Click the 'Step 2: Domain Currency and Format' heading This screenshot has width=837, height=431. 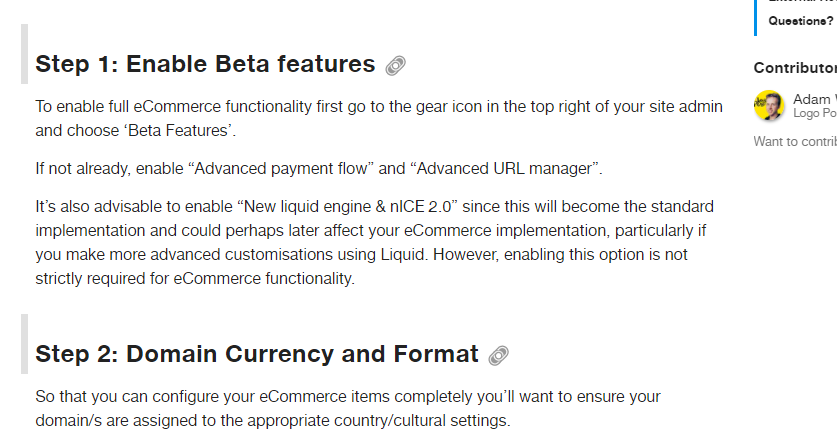257,354
